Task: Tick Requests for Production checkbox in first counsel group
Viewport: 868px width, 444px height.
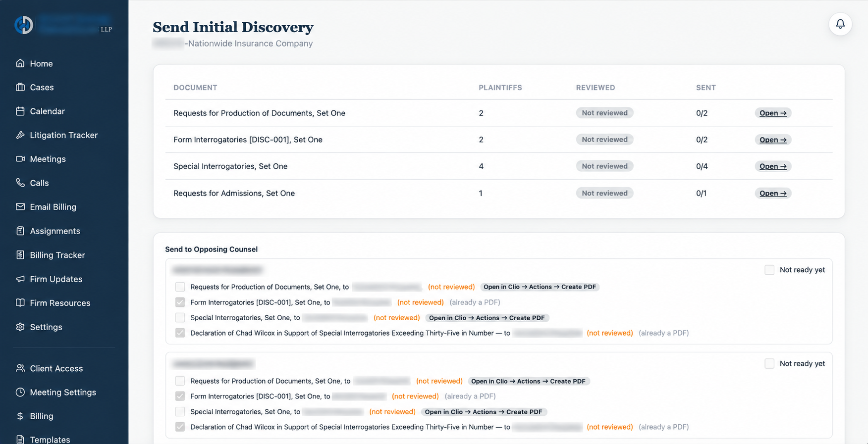Action: [x=180, y=287]
